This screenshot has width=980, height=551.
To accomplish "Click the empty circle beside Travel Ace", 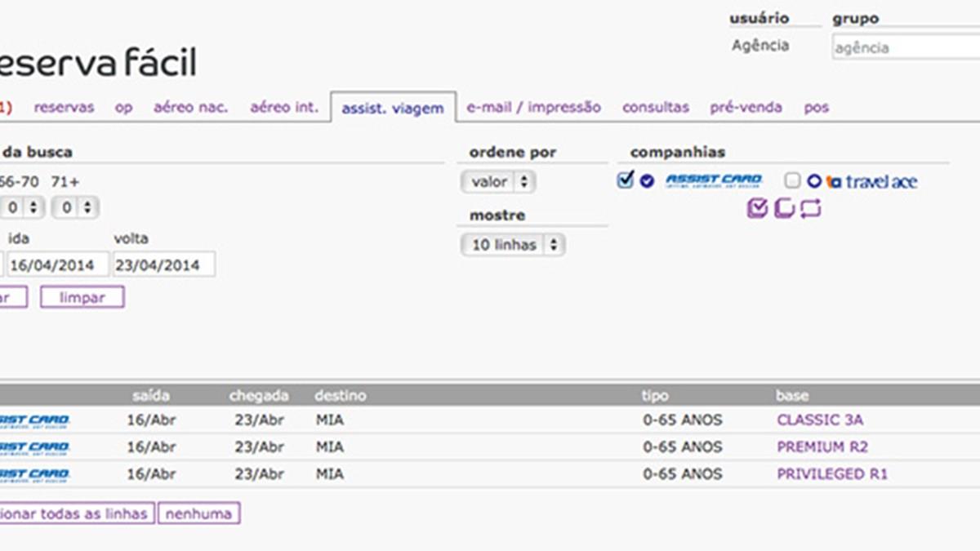I will click(813, 181).
